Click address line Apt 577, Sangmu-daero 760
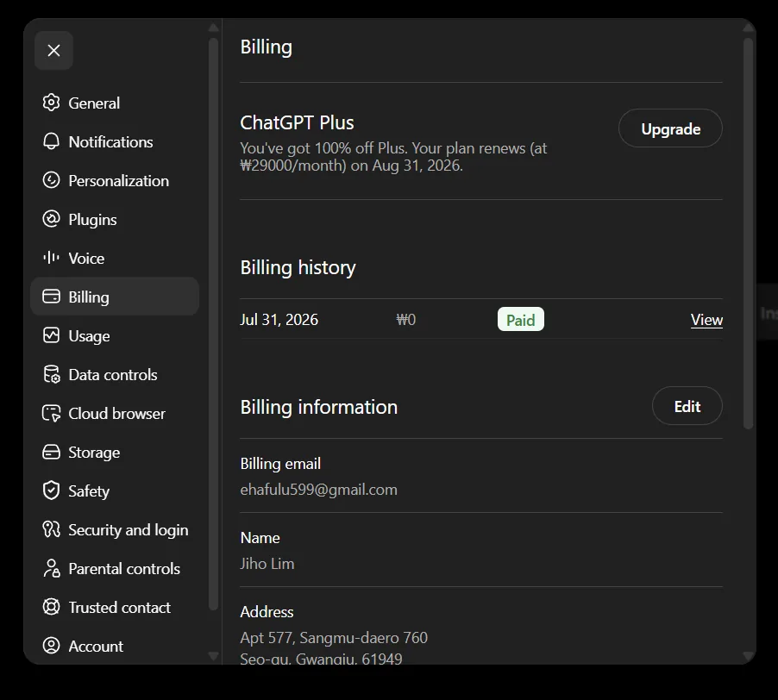The image size is (778, 700). tap(334, 638)
